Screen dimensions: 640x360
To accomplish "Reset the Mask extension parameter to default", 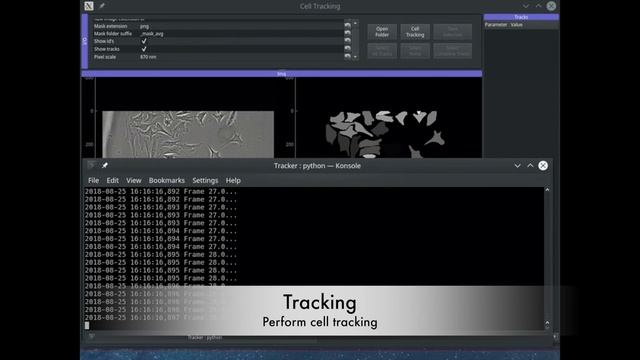I will 347,26.
